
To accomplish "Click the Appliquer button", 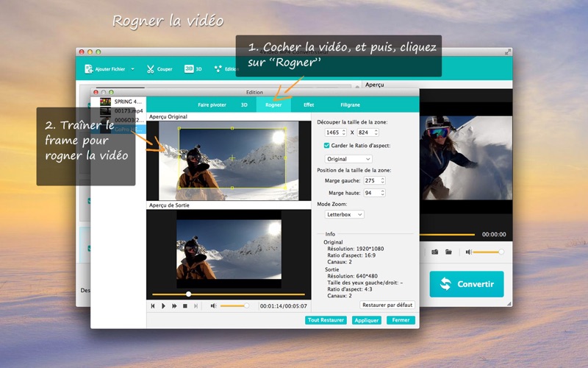I will click(x=367, y=320).
